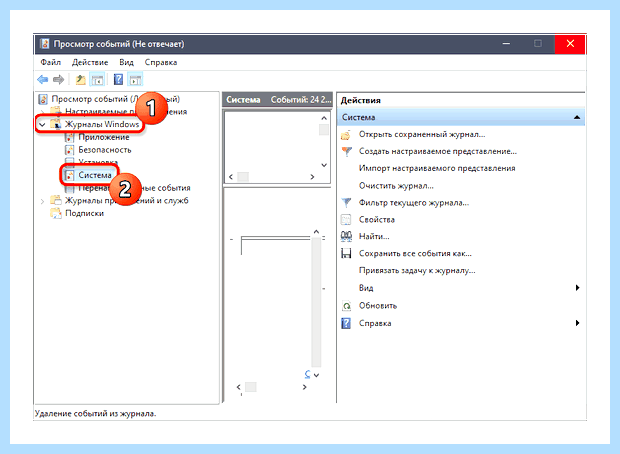Select the Приложение log
Viewport: 620px width, 454px height.
click(x=104, y=137)
